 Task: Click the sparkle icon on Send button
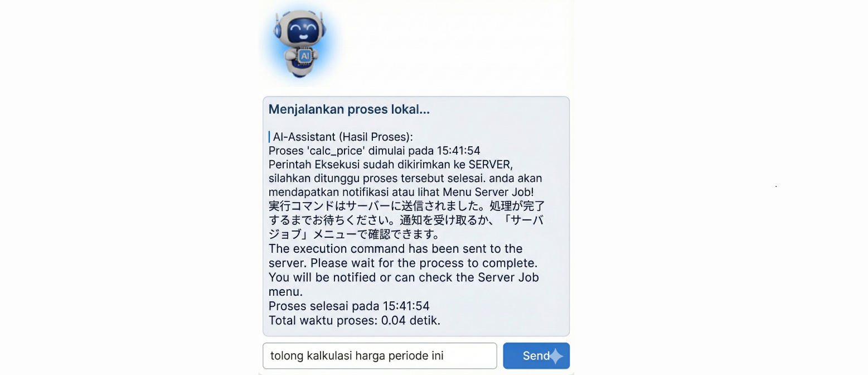(556, 356)
